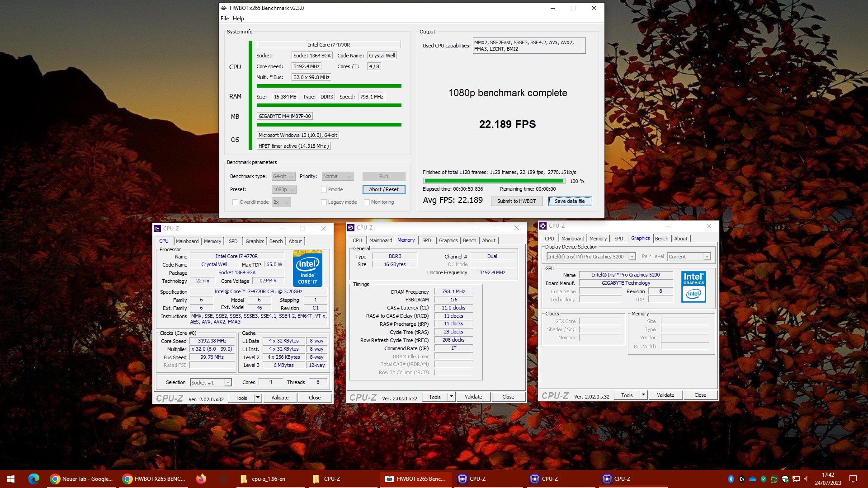Click the benchmark progress bar at 100%
Image resolution: width=868 pixels, height=488 pixels.
(x=494, y=181)
